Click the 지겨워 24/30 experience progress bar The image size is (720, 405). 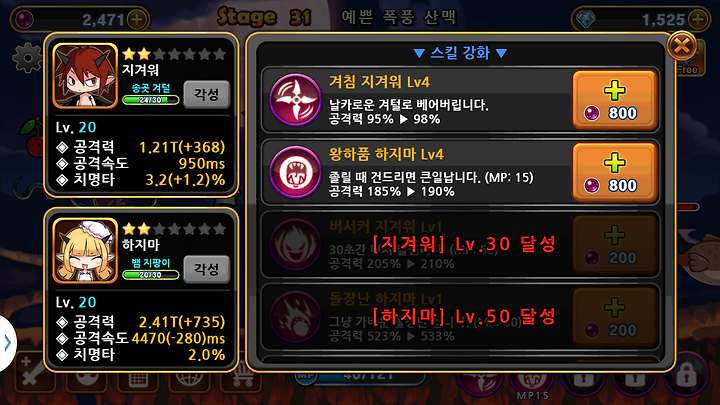[x=151, y=100]
